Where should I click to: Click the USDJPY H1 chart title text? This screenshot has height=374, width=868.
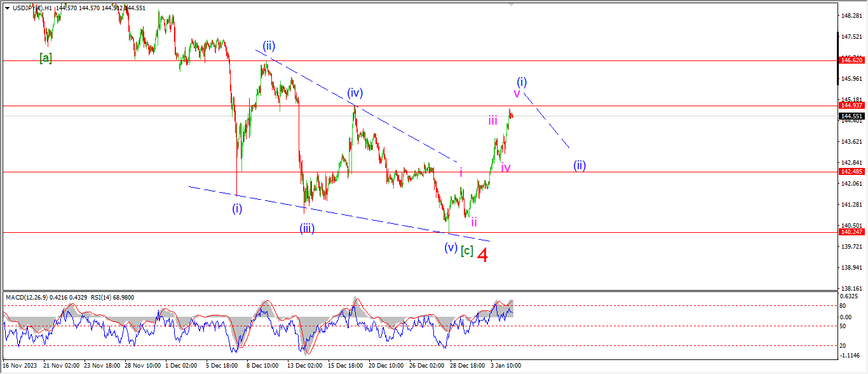click(x=32, y=7)
